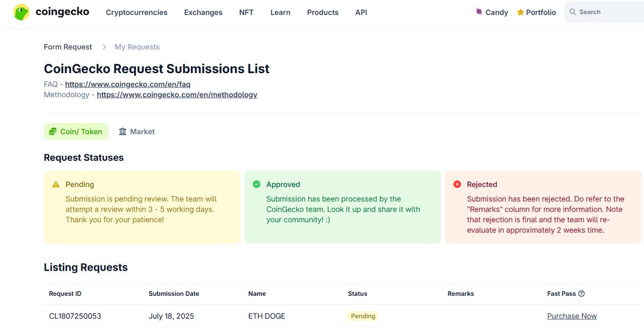The image size is (644, 327).
Task: Click the Status column header
Action: (x=357, y=294)
